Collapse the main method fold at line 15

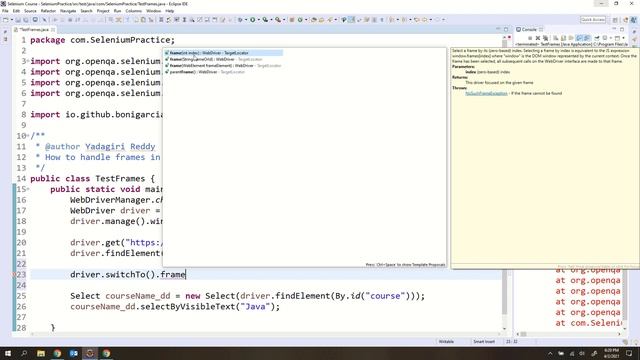point(27,189)
